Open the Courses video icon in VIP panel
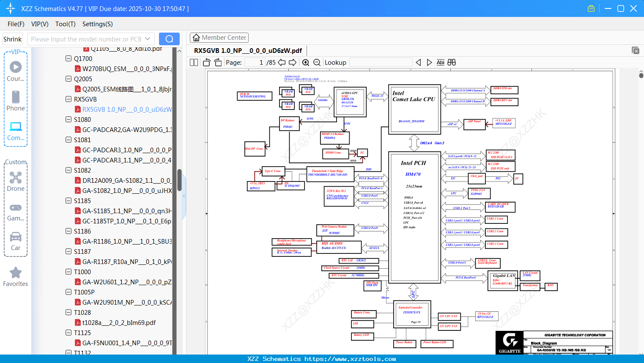644x363 pixels. tap(16, 67)
